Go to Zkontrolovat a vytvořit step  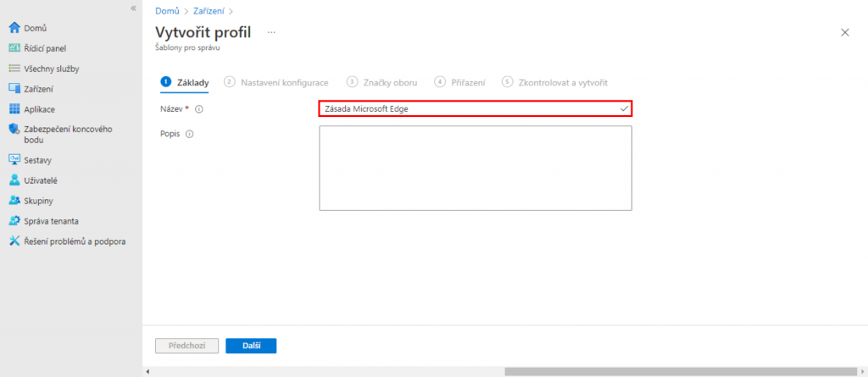click(x=554, y=82)
